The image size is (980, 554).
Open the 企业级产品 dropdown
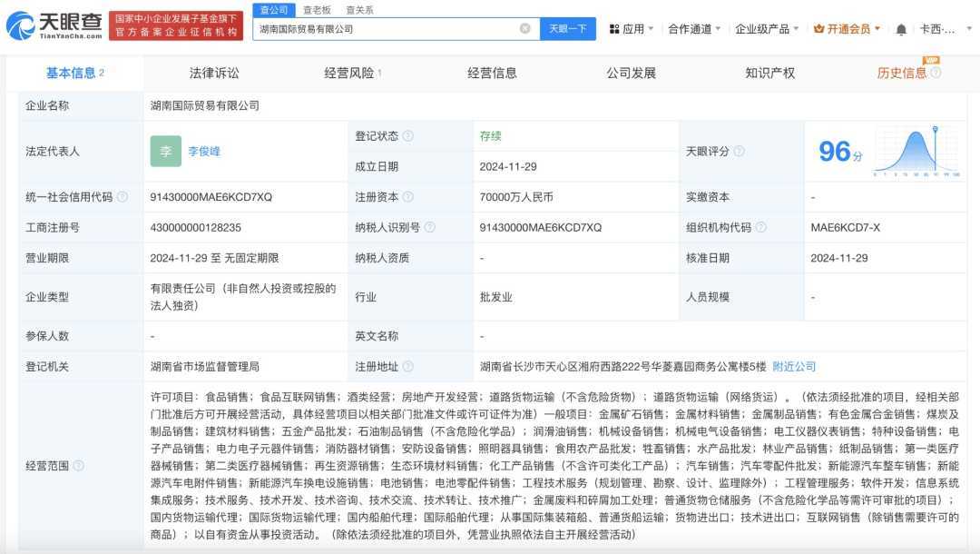767,29
